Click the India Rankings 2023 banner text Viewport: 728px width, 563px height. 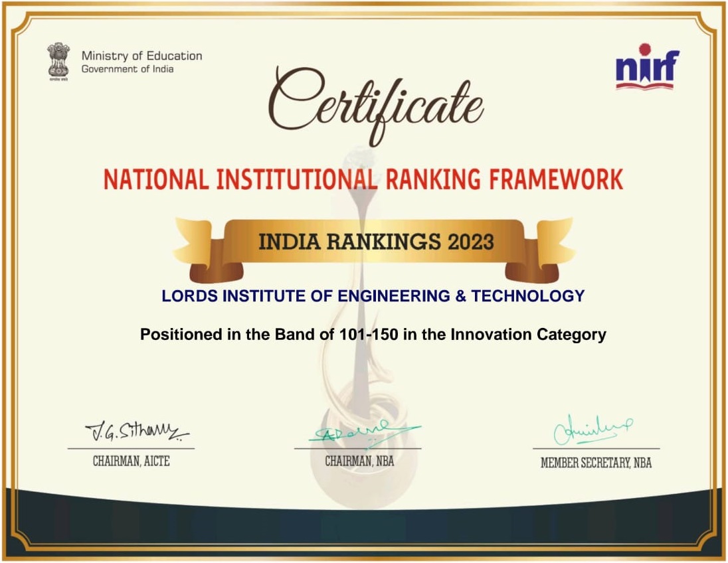pos(375,242)
